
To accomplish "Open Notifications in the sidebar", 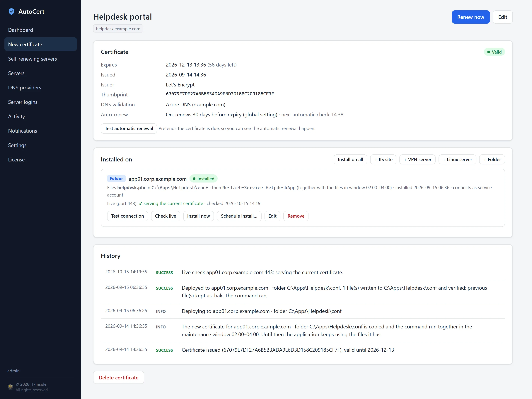I will (x=41, y=131).
